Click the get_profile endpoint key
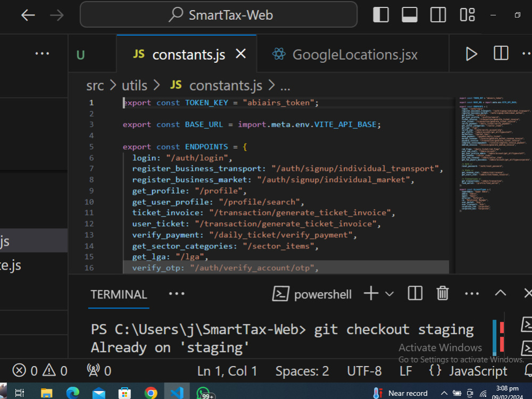 [158, 190]
